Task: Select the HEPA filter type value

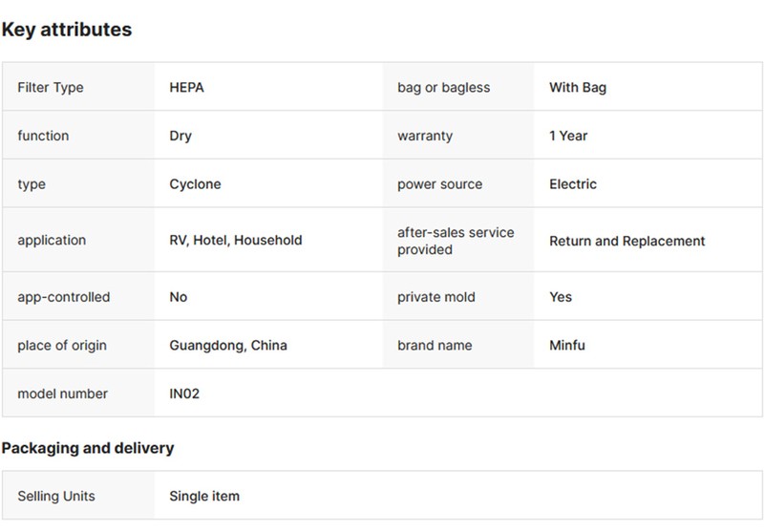Action: [186, 88]
